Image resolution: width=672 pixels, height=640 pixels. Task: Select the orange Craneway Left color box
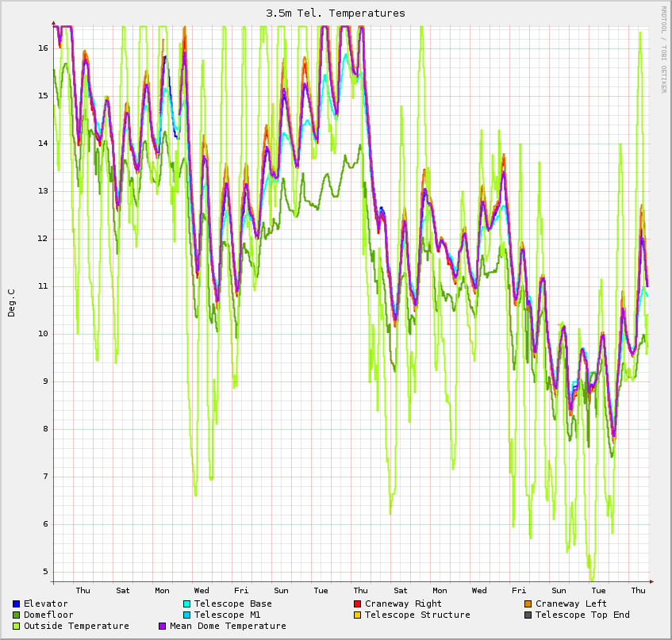(528, 604)
